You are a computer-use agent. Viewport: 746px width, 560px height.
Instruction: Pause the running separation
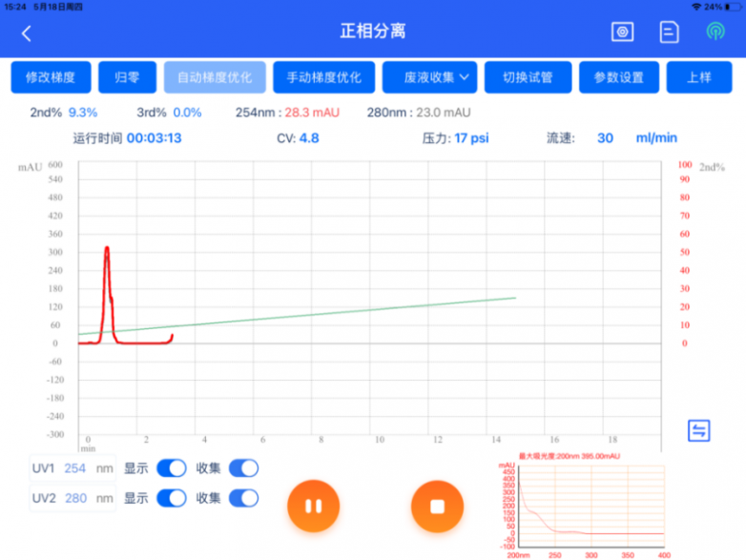[314, 506]
